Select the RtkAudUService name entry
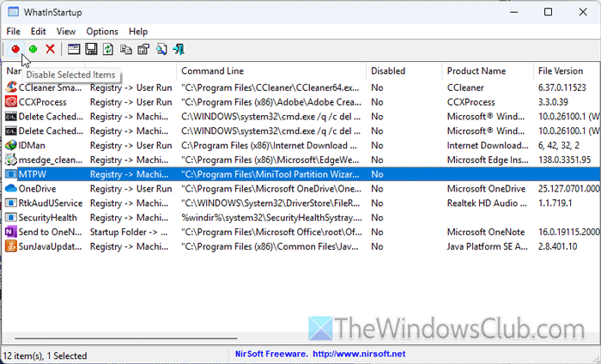601x364 pixels. [51, 203]
